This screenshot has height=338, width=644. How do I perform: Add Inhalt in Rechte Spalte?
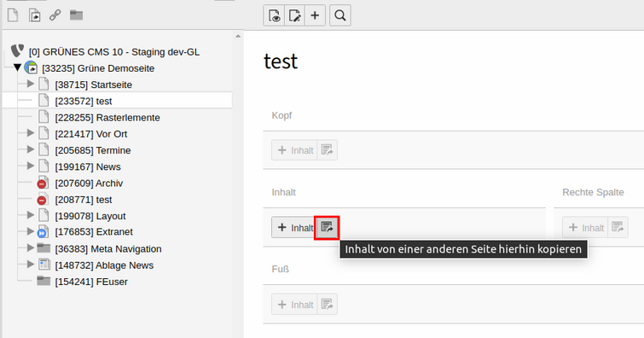pos(585,227)
